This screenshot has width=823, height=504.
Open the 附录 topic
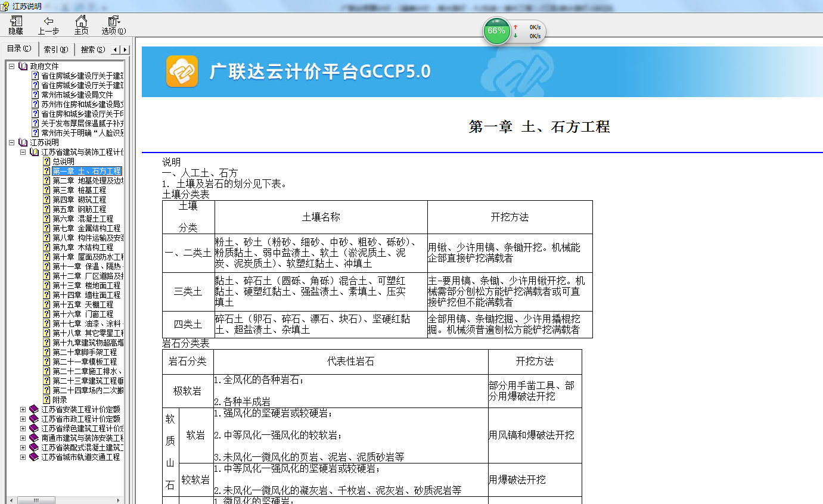(60, 400)
